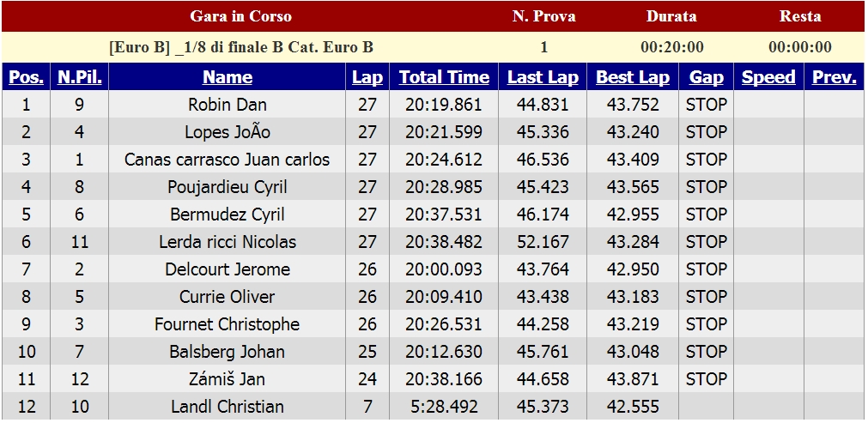Image resolution: width=868 pixels, height=423 pixels.
Task: Sort by Total Time column header
Action: pos(444,77)
